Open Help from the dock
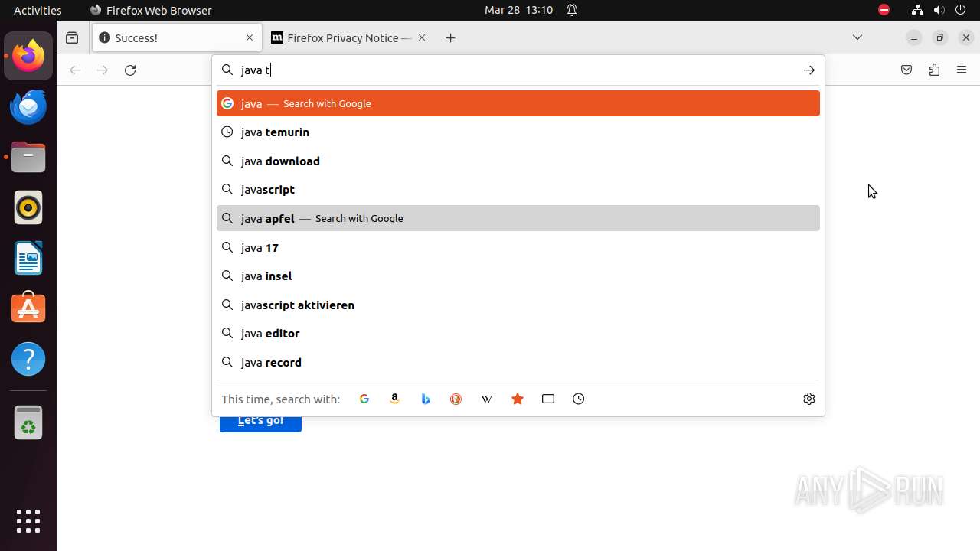Image resolution: width=980 pixels, height=551 pixels. tap(28, 359)
